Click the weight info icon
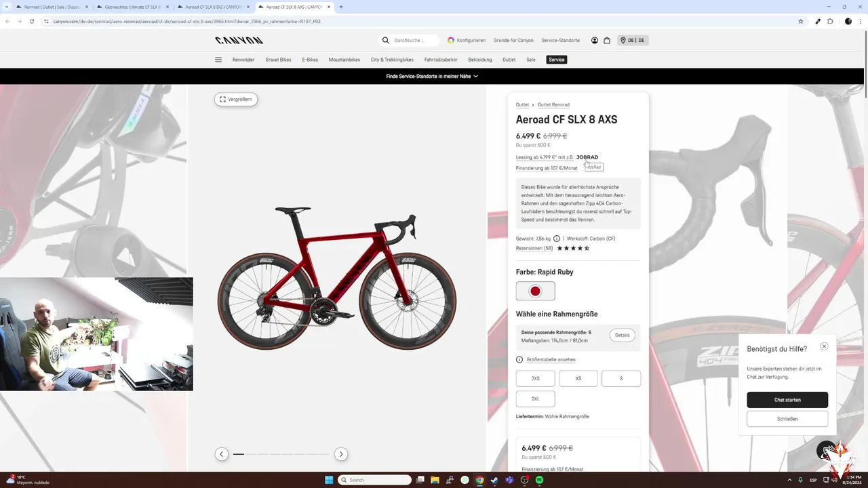Screen dimensions: 868x488 557,239
